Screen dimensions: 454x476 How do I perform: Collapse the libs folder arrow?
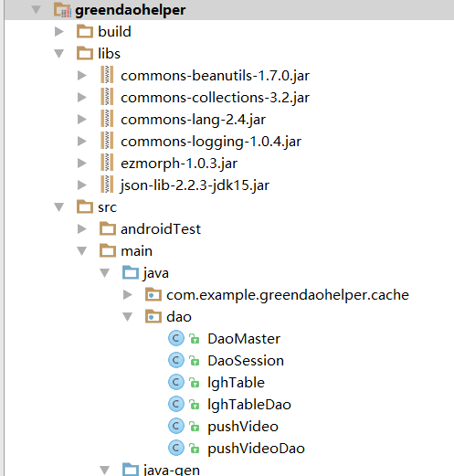click(59, 54)
